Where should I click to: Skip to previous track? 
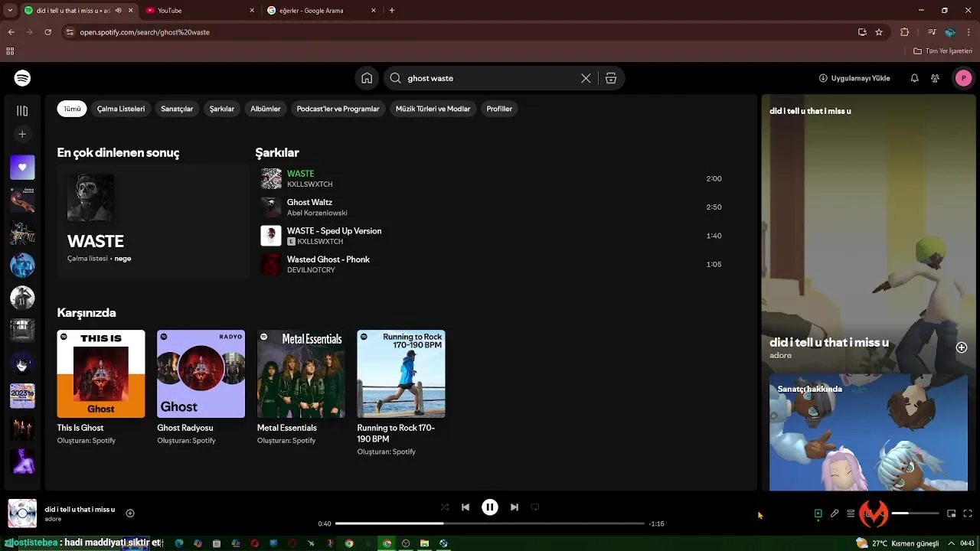pos(465,507)
